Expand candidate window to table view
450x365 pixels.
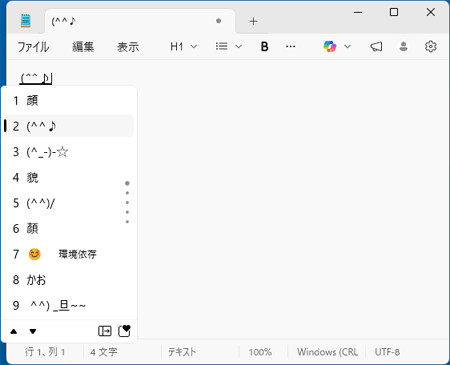point(105,331)
